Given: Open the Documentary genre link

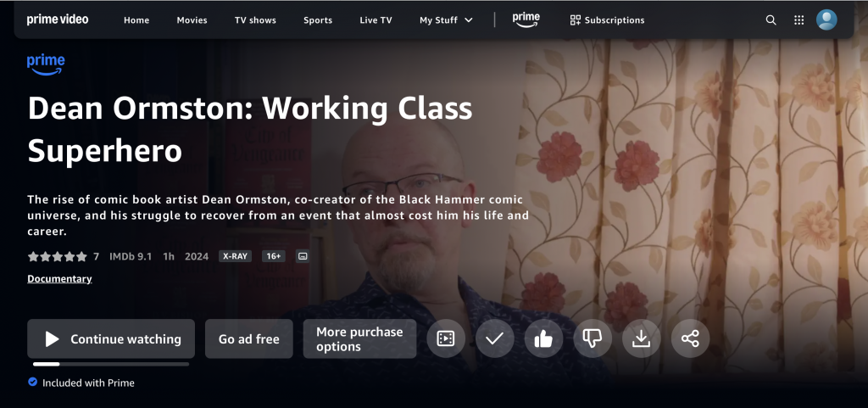Looking at the screenshot, I should (60, 278).
